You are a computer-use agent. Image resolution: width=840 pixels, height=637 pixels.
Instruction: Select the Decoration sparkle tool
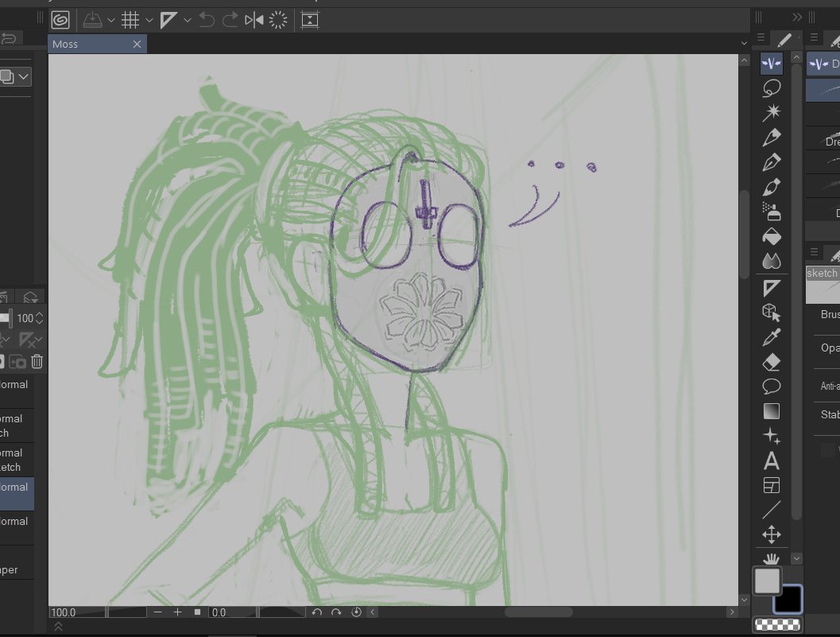pos(772,436)
